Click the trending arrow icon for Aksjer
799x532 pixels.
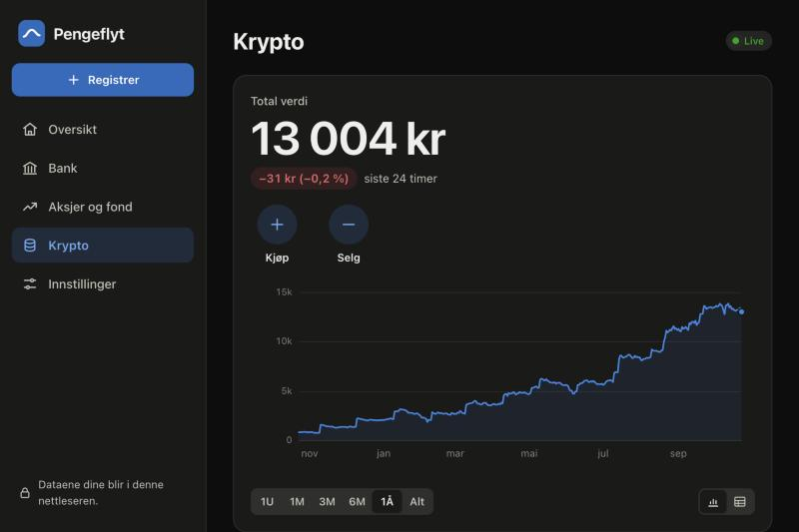(30, 207)
